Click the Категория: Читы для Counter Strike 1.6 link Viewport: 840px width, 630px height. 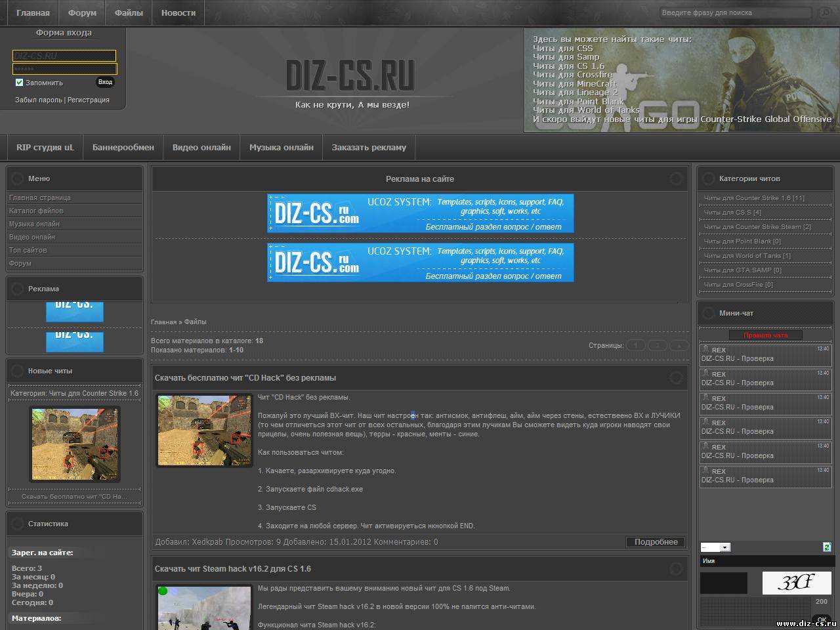[74, 393]
